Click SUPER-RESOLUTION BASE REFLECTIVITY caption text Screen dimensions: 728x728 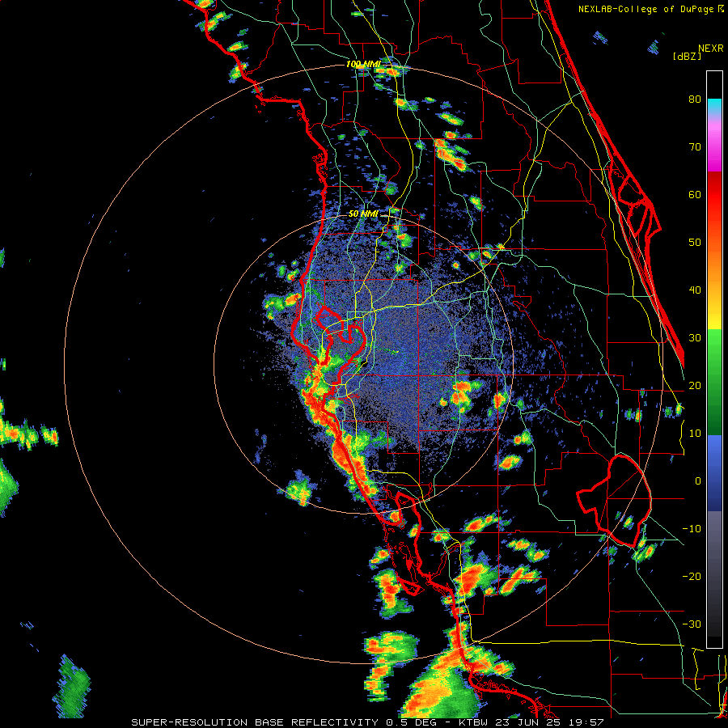pyautogui.click(x=255, y=722)
